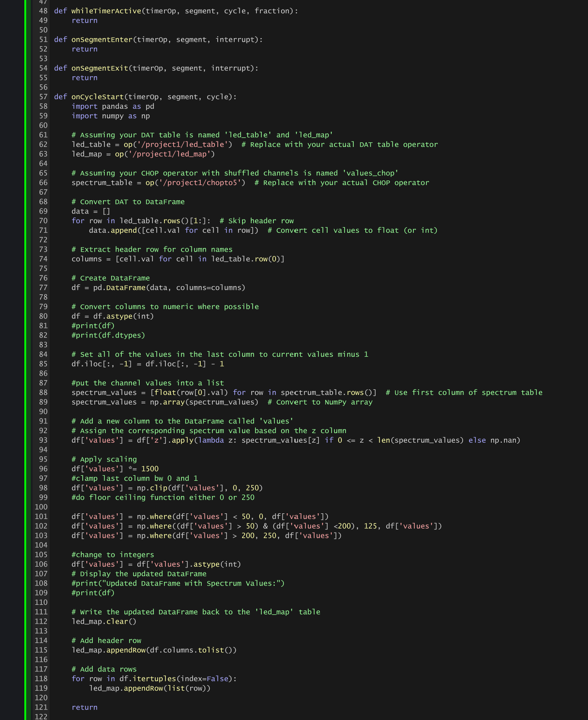Click on the 'import pandas as pd' line

tap(113, 107)
